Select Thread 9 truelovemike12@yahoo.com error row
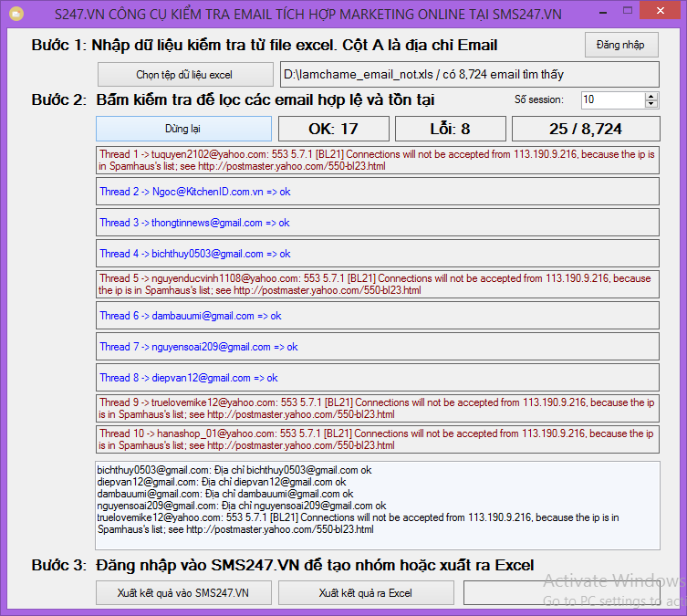The width and height of the screenshot is (687, 616). tap(377, 408)
